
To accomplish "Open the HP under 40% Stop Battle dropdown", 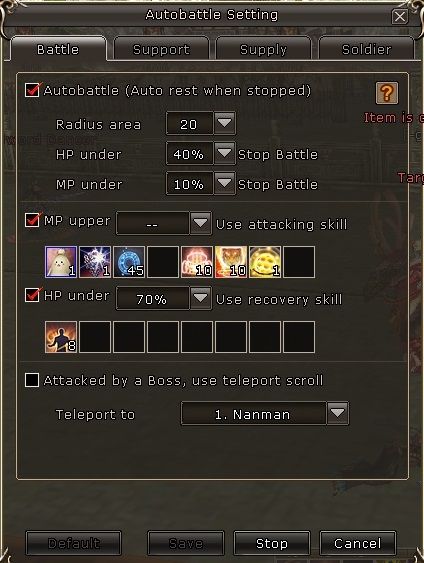I will pyautogui.click(x=225, y=153).
